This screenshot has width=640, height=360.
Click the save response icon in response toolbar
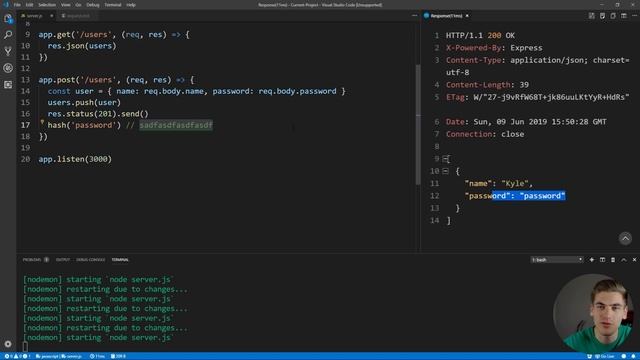[602, 16]
